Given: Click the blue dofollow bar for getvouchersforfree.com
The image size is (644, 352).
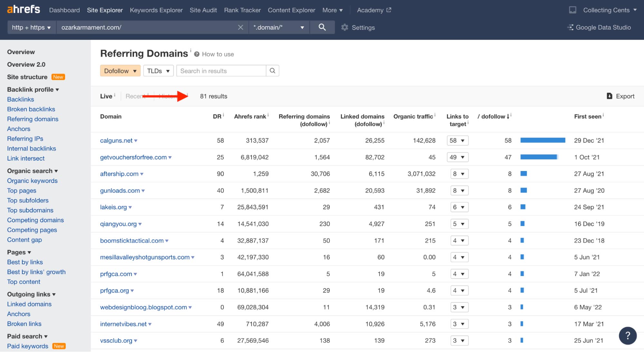Looking at the screenshot, I should [539, 157].
